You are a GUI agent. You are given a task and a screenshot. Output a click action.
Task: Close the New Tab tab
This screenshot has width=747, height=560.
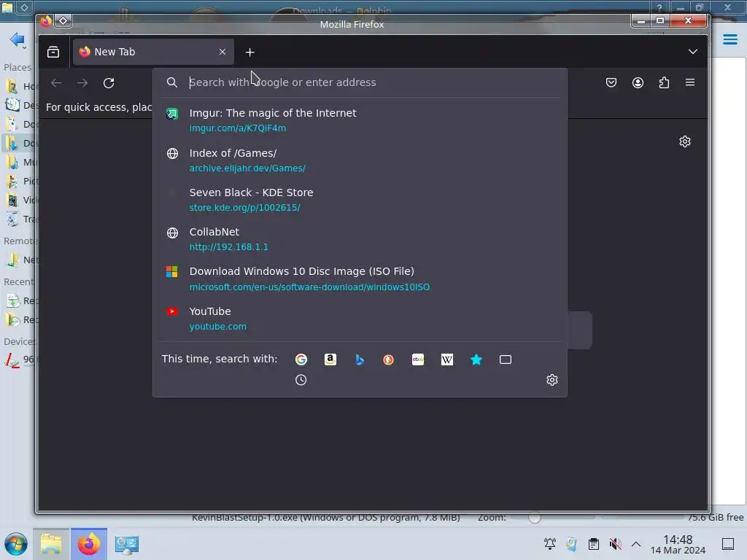(222, 52)
